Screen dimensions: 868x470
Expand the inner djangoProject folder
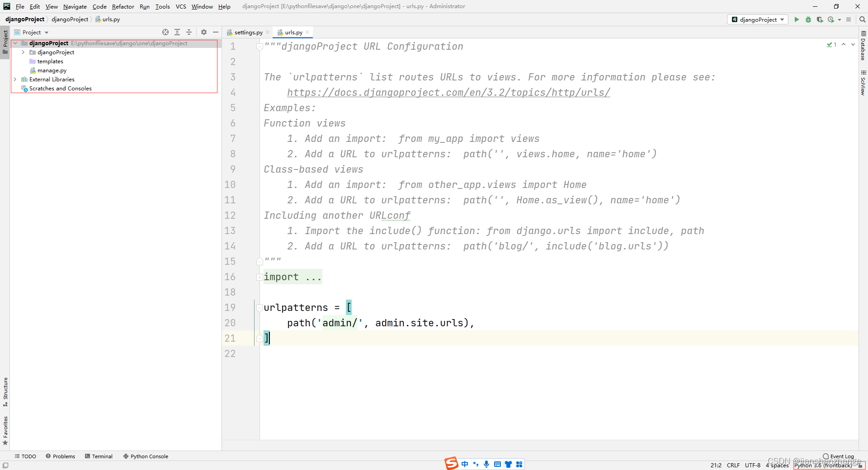(x=24, y=52)
